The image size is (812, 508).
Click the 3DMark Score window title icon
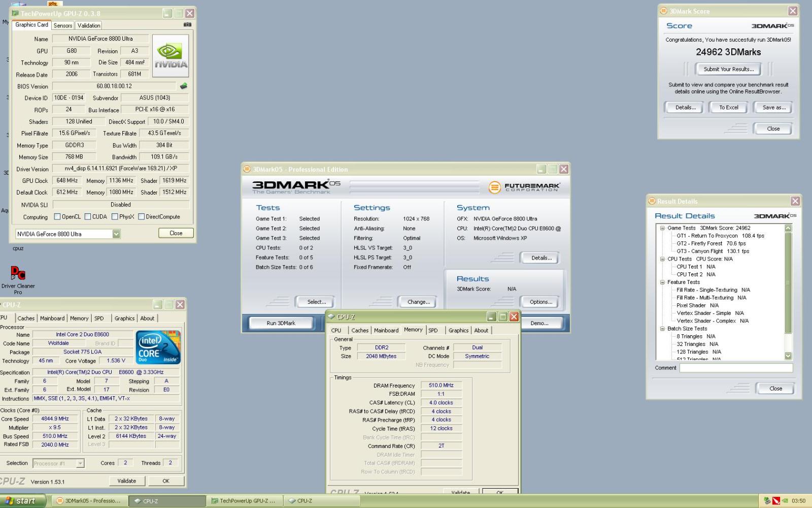pos(663,11)
